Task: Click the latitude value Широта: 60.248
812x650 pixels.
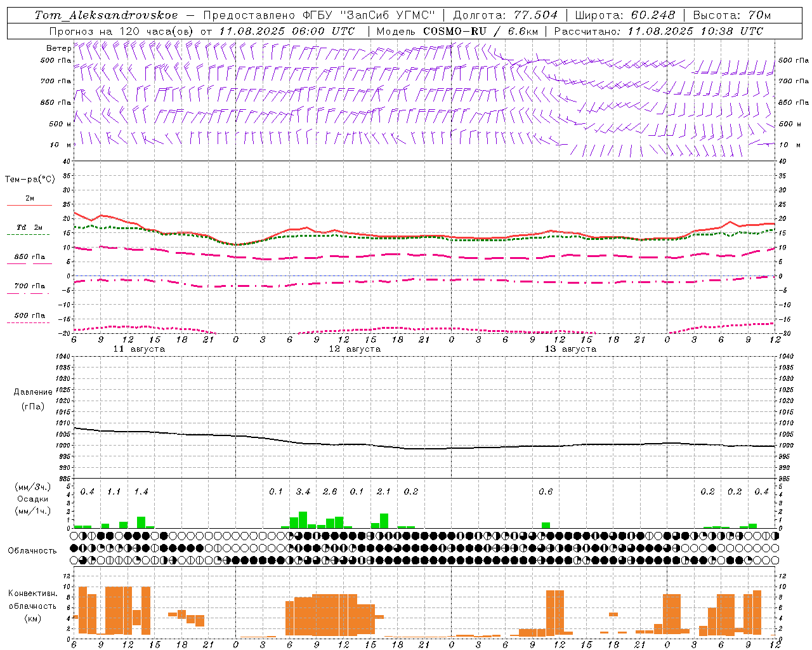Action: tap(625, 15)
